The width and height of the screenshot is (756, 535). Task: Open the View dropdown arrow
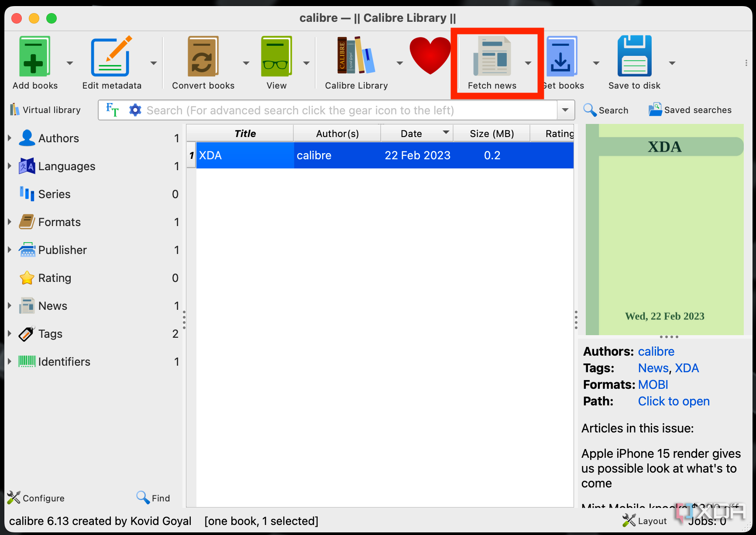coord(306,63)
